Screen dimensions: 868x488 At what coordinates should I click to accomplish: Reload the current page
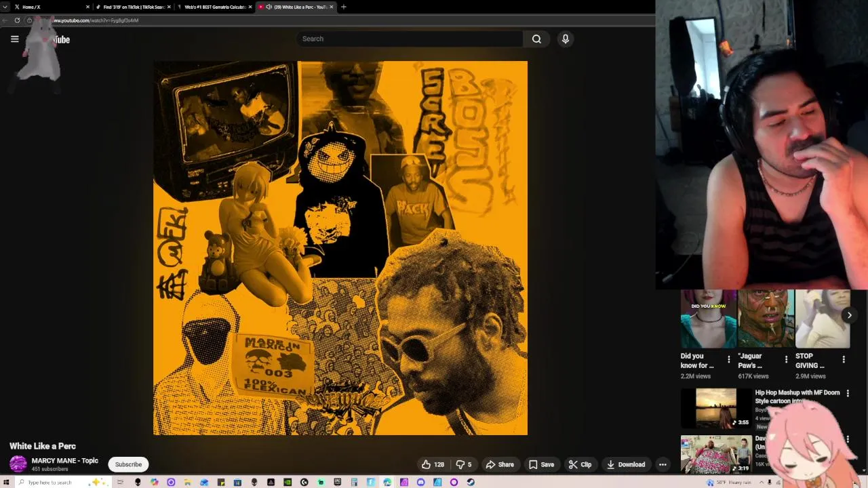point(17,20)
